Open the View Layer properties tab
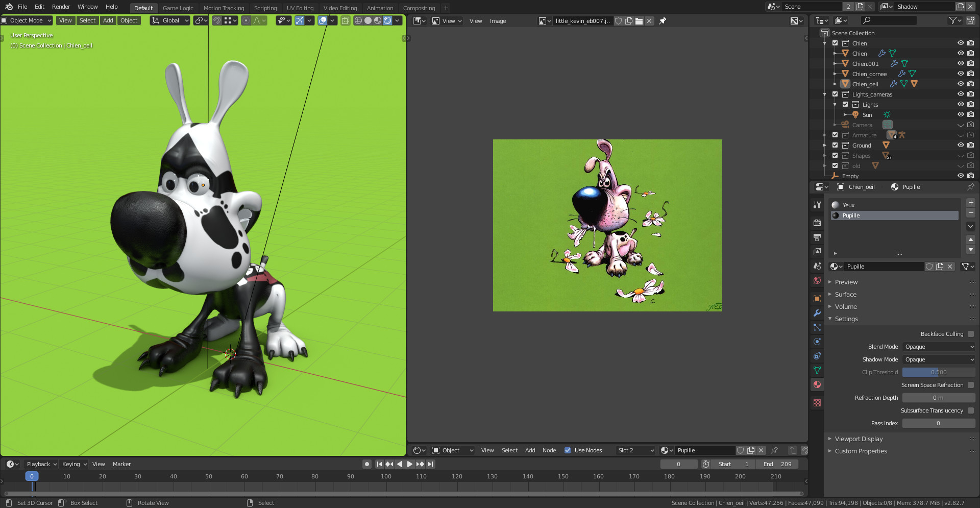 coord(817,252)
